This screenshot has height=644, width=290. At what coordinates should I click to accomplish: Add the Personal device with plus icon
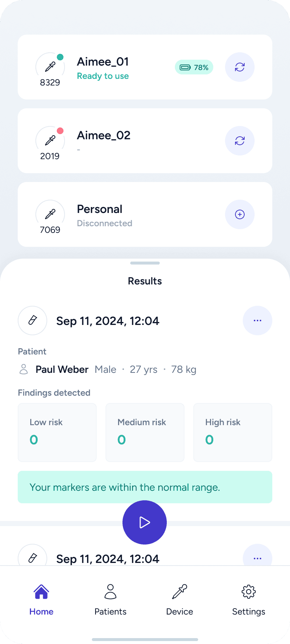pyautogui.click(x=239, y=214)
